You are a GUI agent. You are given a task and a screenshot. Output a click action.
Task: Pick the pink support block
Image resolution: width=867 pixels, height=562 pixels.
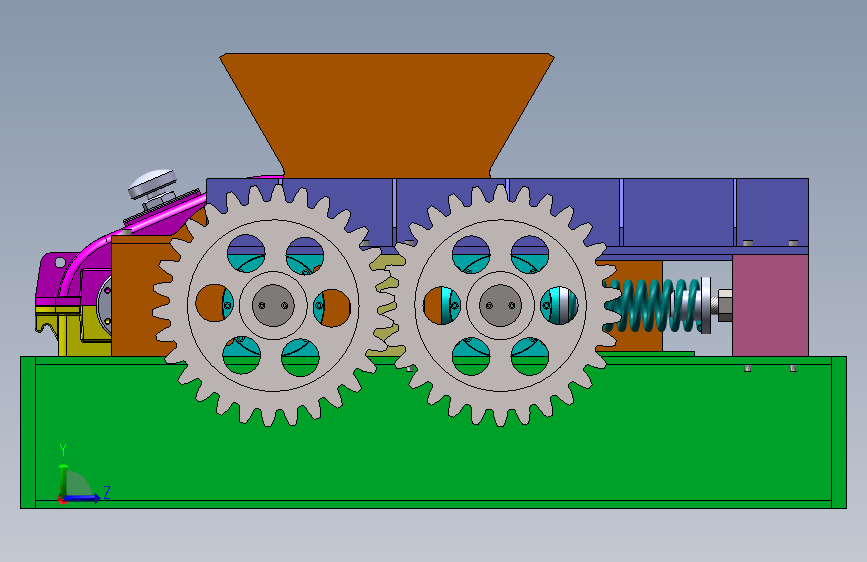(771, 305)
